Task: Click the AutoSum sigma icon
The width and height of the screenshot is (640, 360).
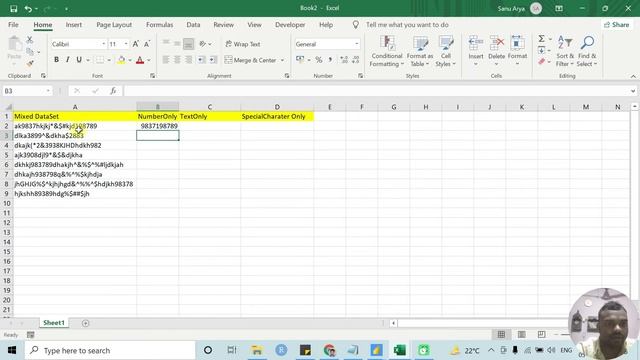Action: click(542, 39)
